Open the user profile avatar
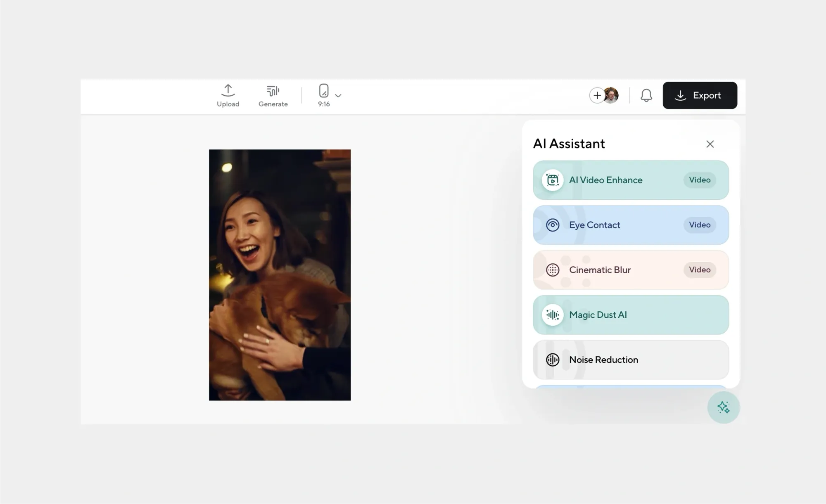This screenshot has height=504, width=826. coord(611,95)
